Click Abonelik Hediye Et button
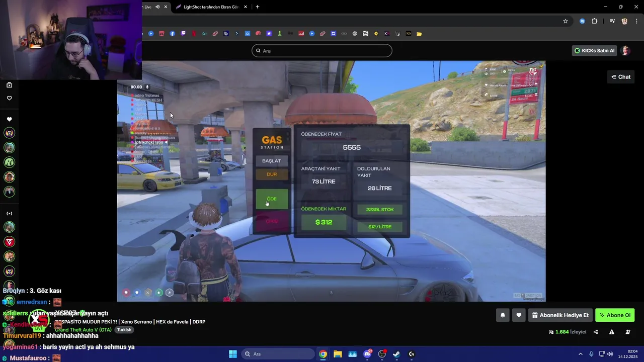 coord(560,315)
